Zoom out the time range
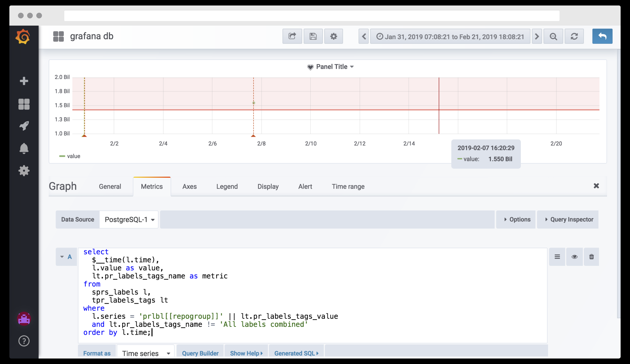 (553, 37)
